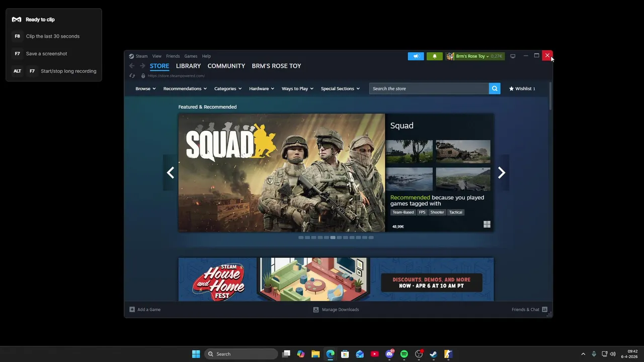Viewport: 644px width, 362px height.
Task: Expand the Browse dropdown
Action: coord(145,88)
